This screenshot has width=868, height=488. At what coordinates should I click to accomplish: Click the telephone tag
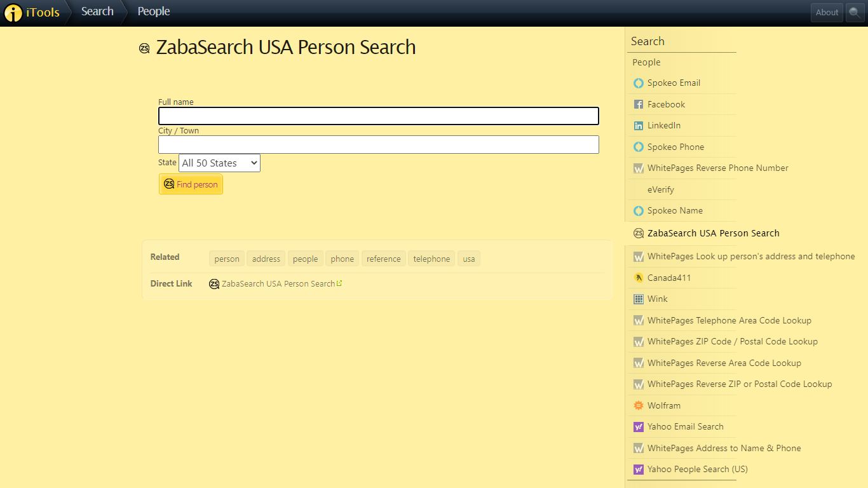(x=432, y=259)
